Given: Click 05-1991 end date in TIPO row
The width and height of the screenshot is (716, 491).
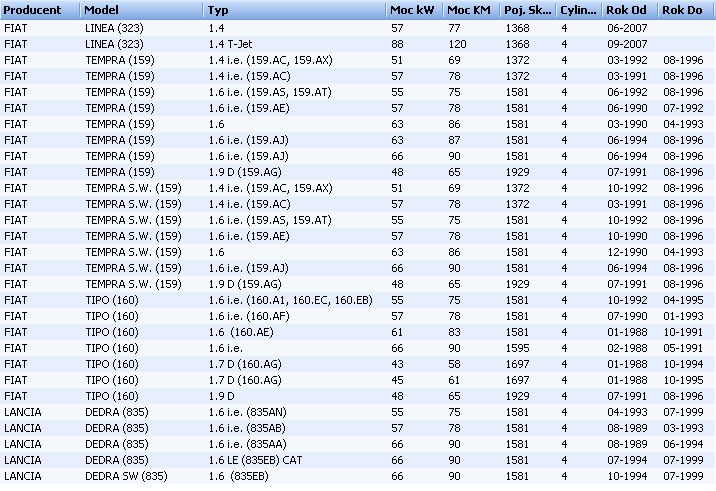Looking at the screenshot, I should point(683,348).
